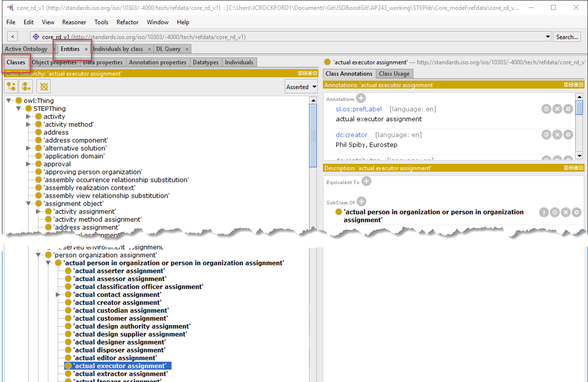The height and width of the screenshot is (382, 588).
Task: Click the Search... button
Action: point(567,37)
